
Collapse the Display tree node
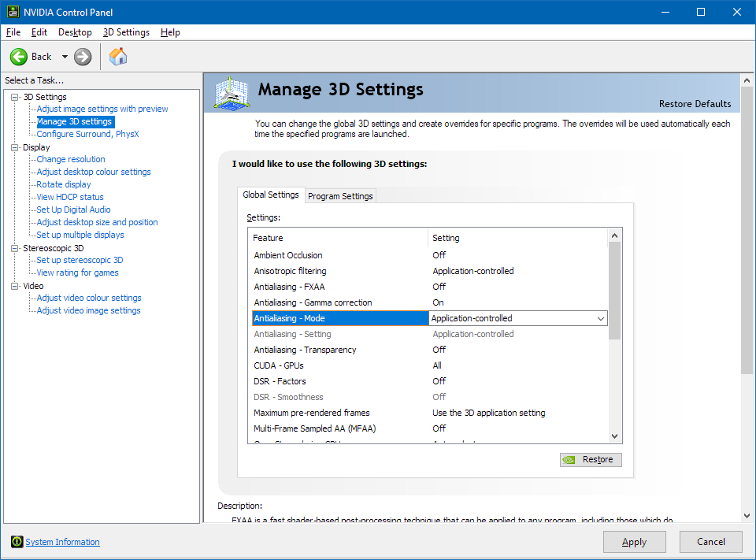pos(15,147)
